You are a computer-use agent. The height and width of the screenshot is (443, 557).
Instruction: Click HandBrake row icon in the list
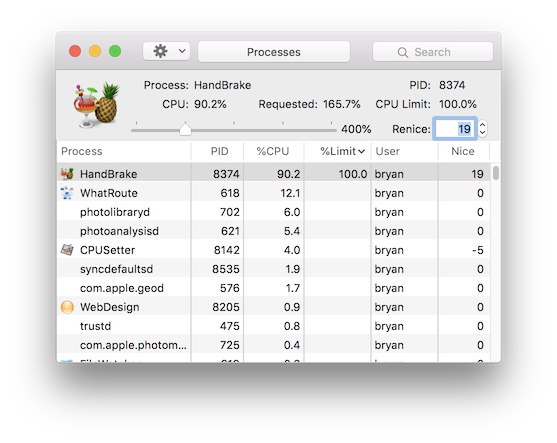coord(67,174)
